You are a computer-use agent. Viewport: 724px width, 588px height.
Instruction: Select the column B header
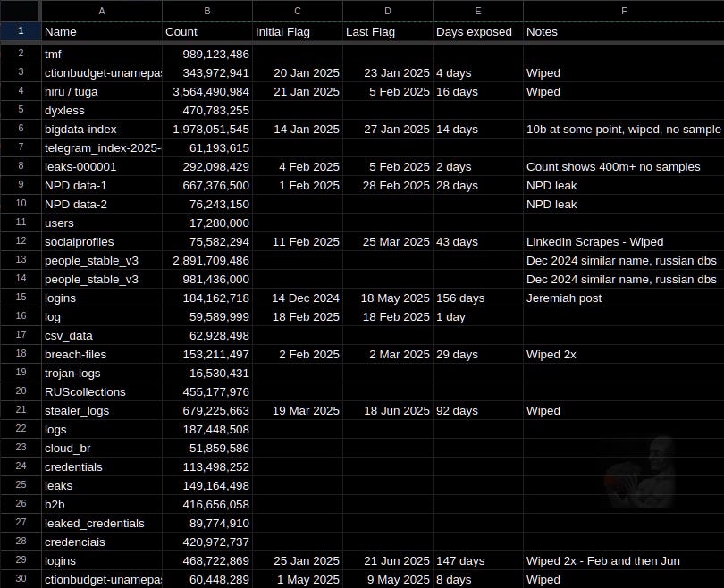click(206, 11)
